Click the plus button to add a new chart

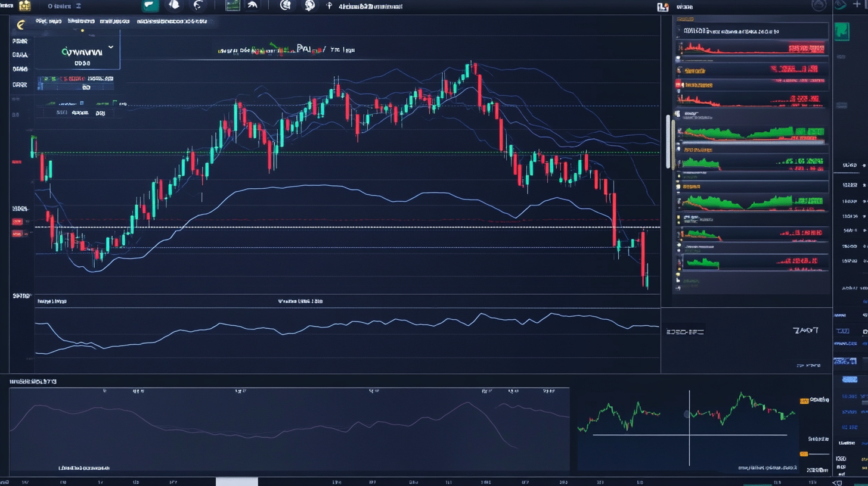(857, 5)
